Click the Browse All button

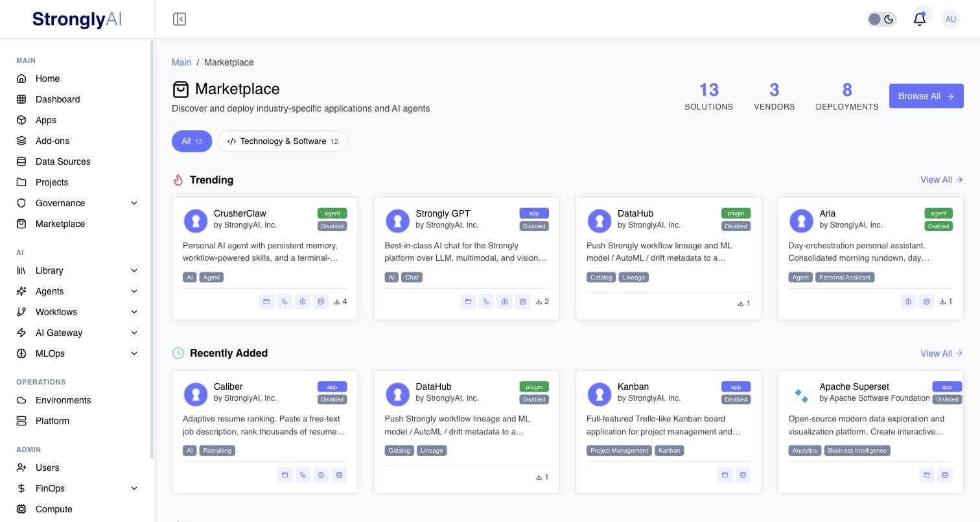(x=926, y=96)
